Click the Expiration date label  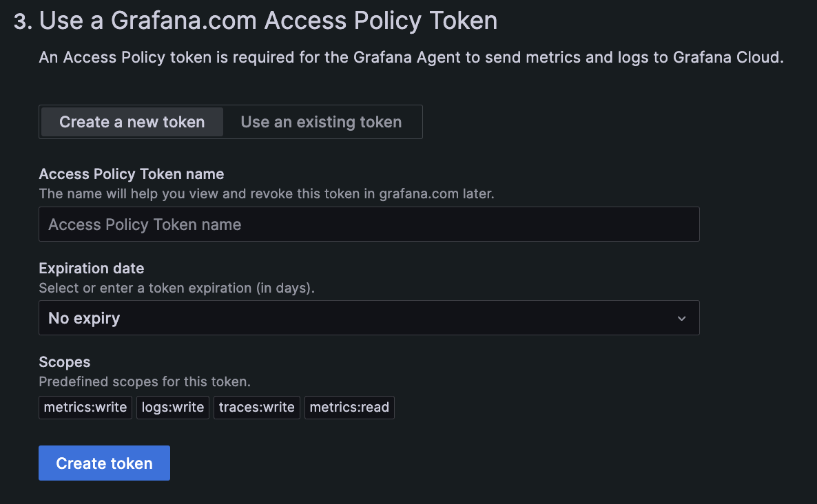[x=92, y=268]
